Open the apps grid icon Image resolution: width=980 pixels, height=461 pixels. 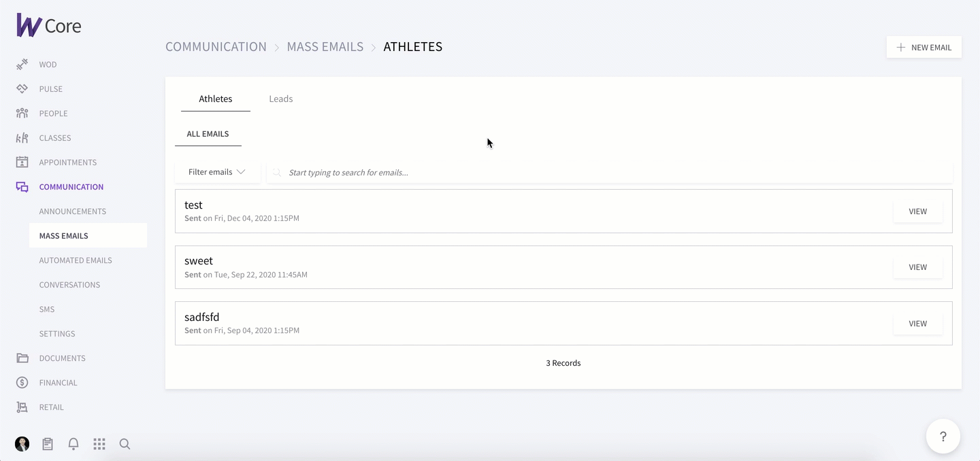[x=99, y=444]
